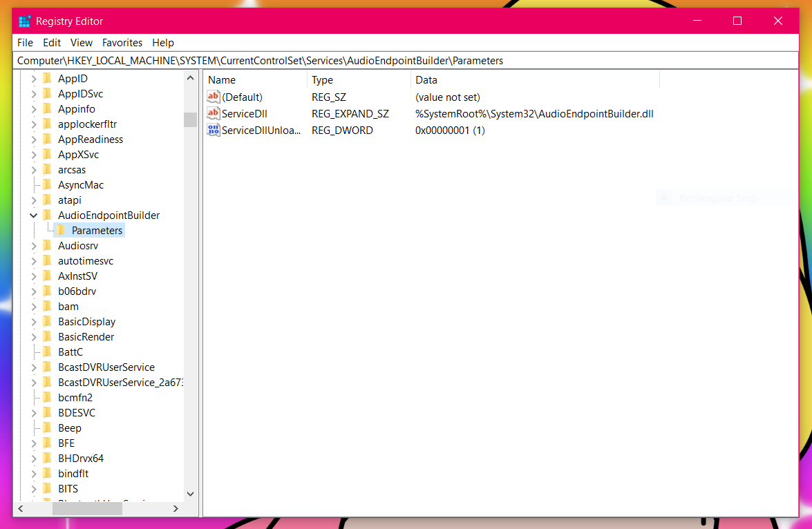Close the Registry Editor window
Image resolution: width=812 pixels, height=529 pixels.
click(x=778, y=21)
